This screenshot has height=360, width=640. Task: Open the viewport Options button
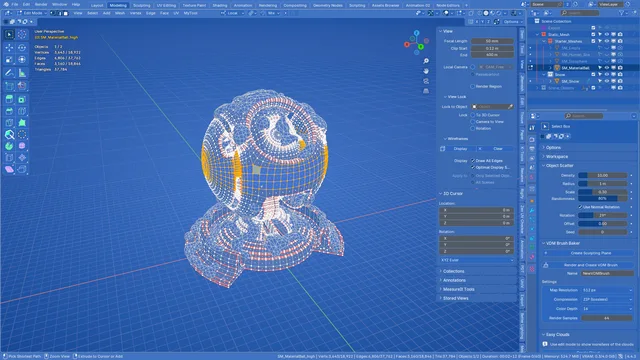click(x=512, y=22)
